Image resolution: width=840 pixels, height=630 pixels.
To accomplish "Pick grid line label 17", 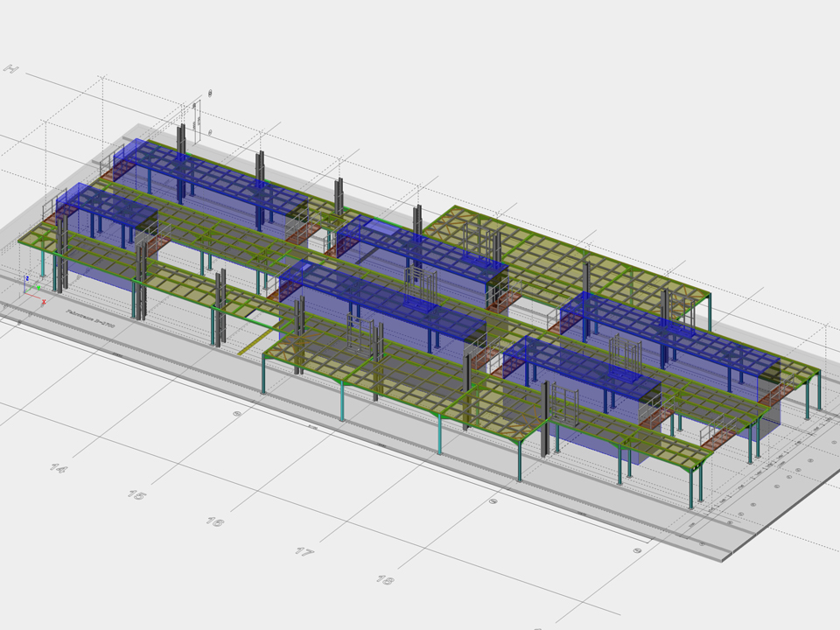I will point(303,551).
